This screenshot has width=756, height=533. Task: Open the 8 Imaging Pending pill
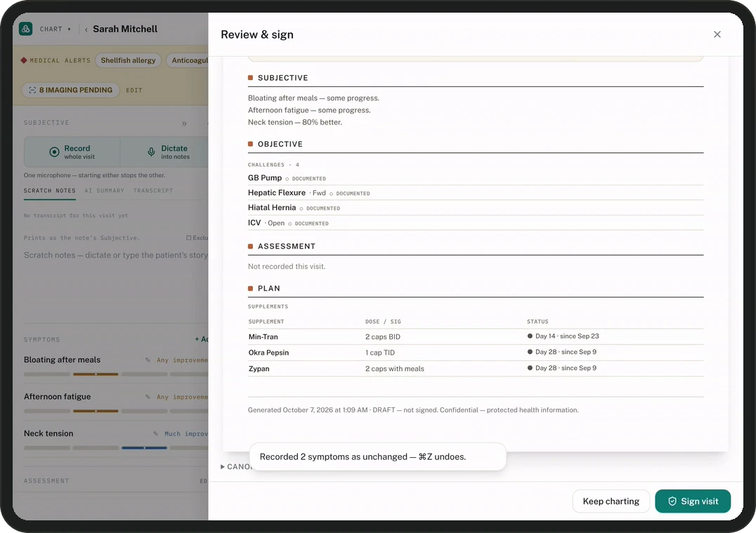pos(70,90)
